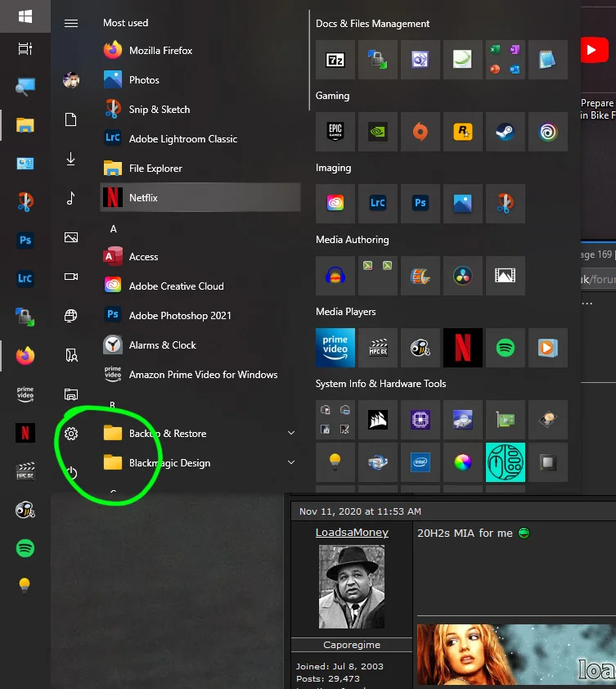
Task: Click the Windows Start button on taskbar
Action: (x=25, y=16)
